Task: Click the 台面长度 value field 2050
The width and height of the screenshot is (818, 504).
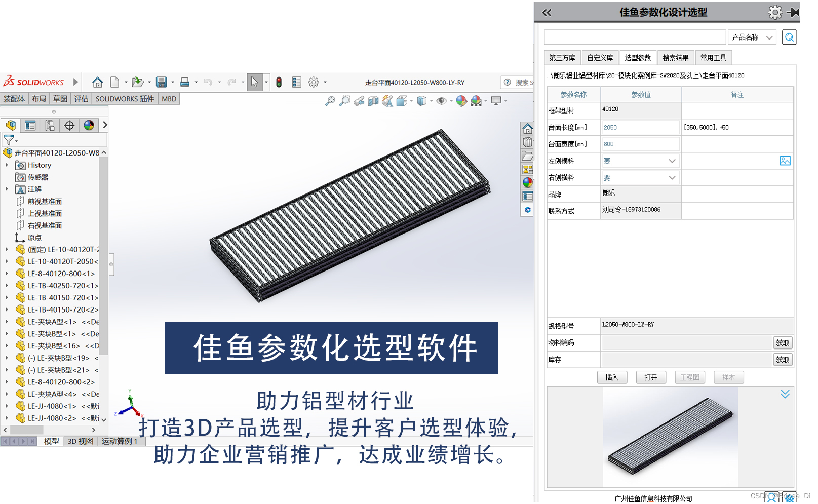Action: click(x=640, y=128)
